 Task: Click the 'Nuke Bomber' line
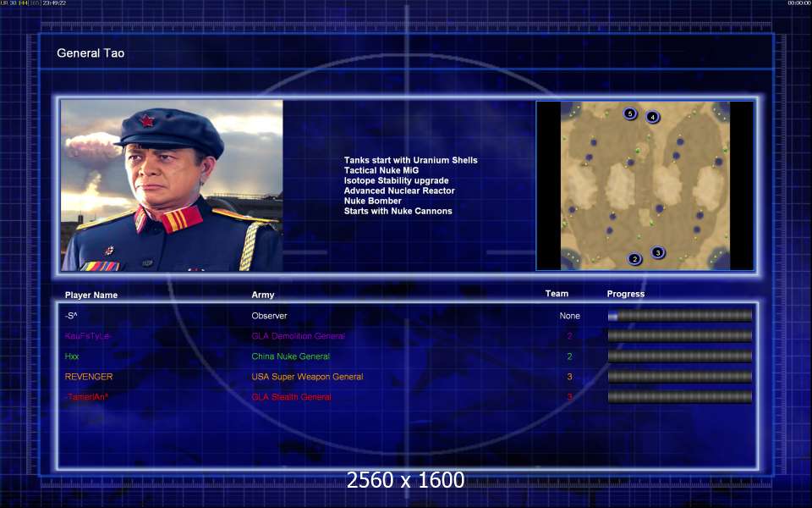(x=373, y=201)
